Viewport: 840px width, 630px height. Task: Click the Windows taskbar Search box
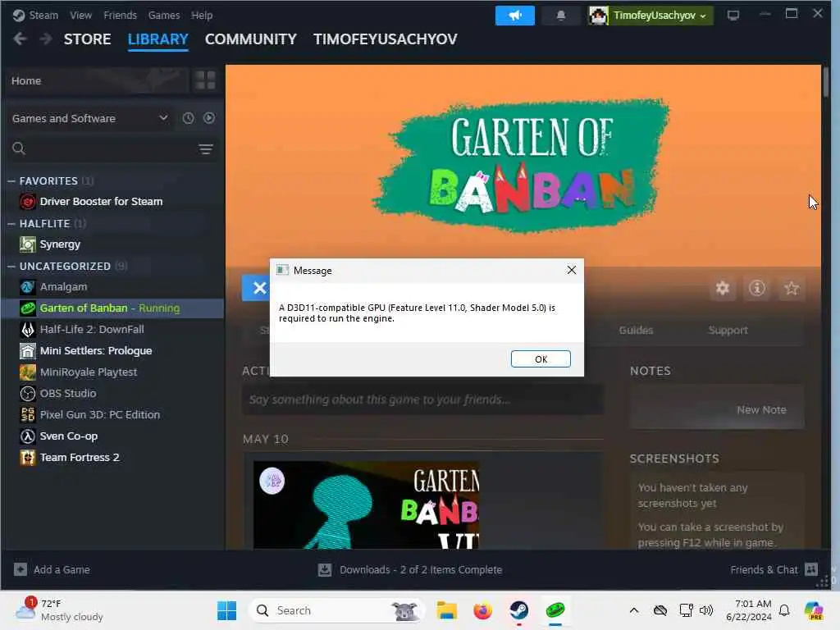336,610
